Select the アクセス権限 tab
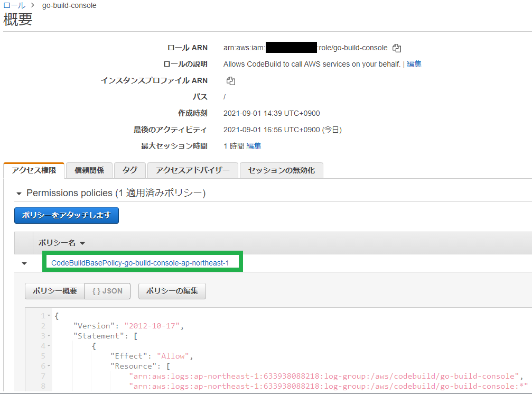The height and width of the screenshot is (394, 532). (34, 170)
